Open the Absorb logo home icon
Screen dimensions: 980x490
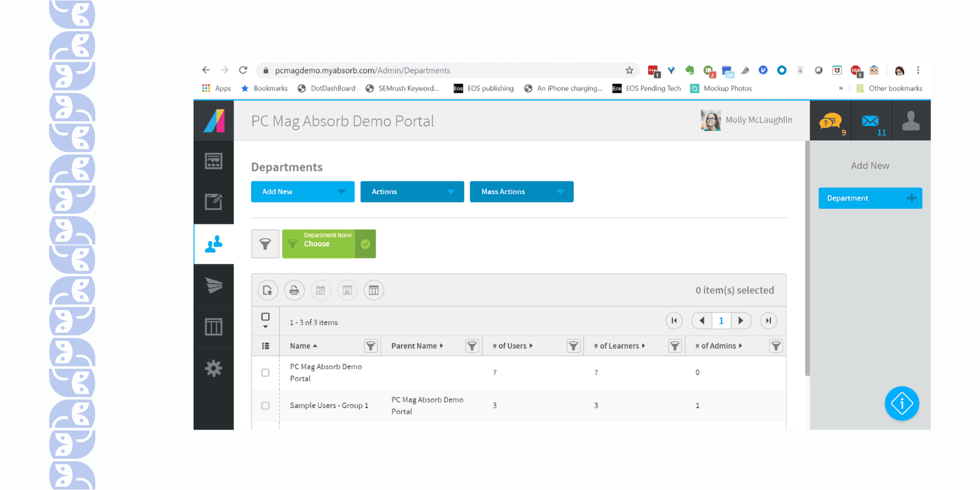(x=214, y=121)
